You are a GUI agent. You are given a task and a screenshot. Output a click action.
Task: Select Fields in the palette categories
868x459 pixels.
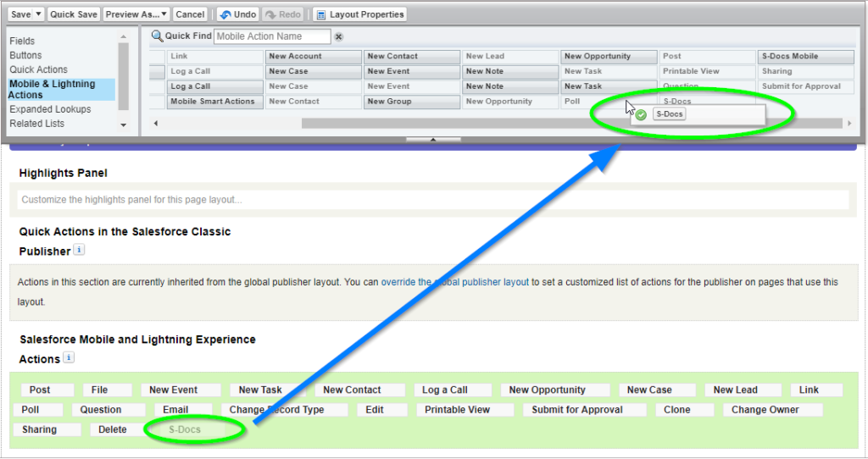pos(22,41)
